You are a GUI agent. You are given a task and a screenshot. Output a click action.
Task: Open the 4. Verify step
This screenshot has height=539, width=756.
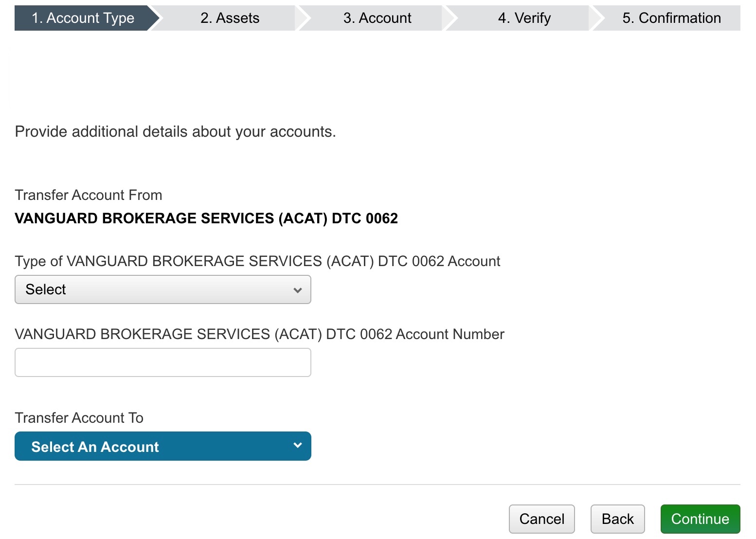click(x=524, y=18)
